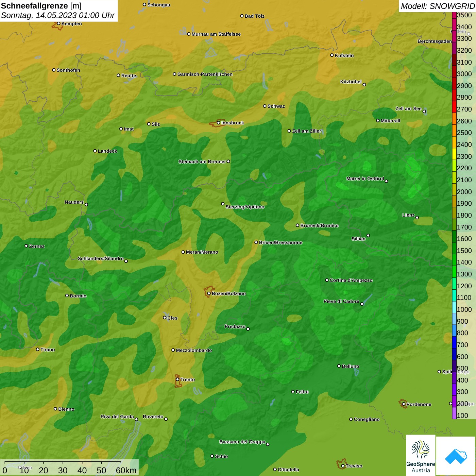This screenshot has height=476, width=476.
Task: Click the Reutte label
Action: pyautogui.click(x=129, y=75)
